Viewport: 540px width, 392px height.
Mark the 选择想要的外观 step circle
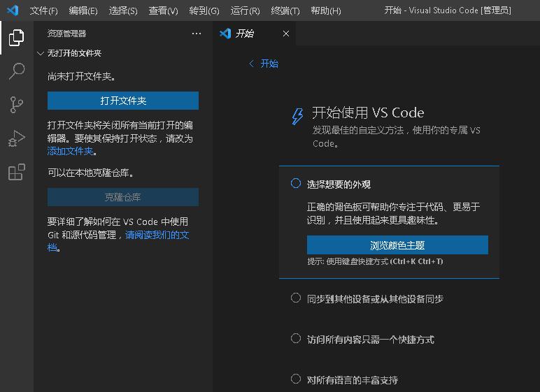[x=296, y=183]
